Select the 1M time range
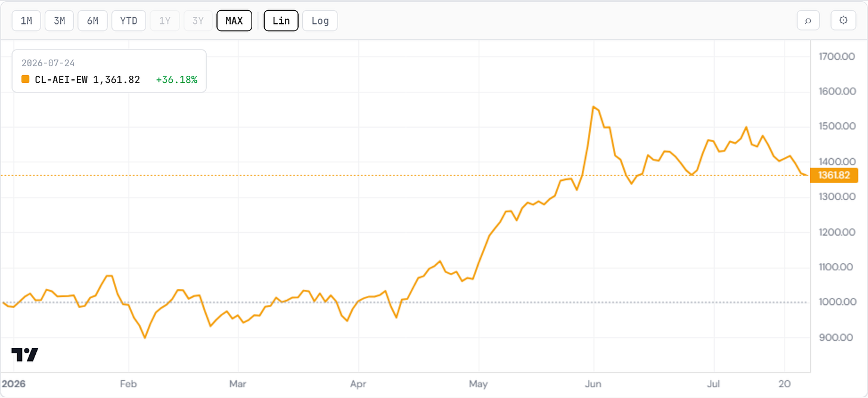This screenshot has width=868, height=398. (26, 21)
